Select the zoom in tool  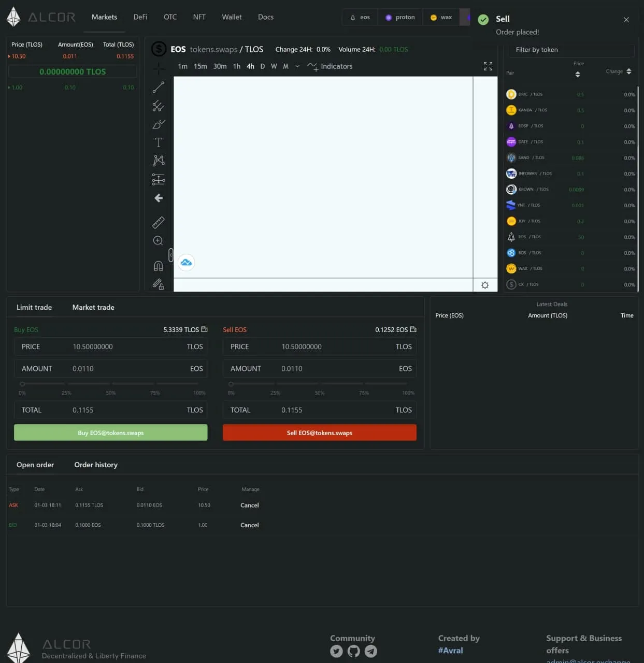coord(159,241)
